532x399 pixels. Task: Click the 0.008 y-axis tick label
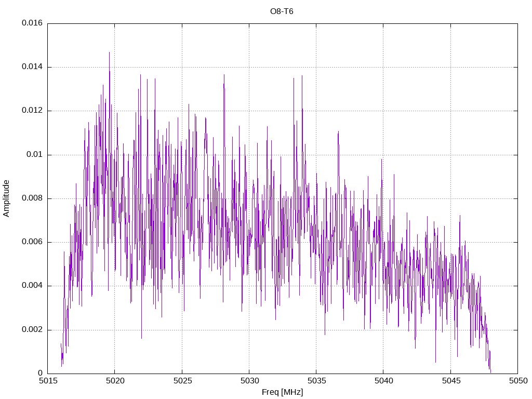pos(32,198)
